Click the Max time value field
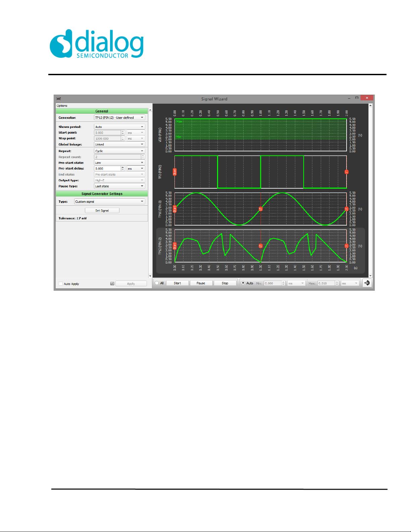411x532 pixels. pos(326,283)
